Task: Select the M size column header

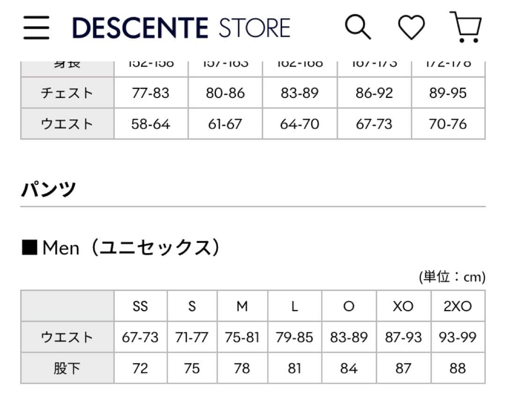Action: [x=241, y=306]
